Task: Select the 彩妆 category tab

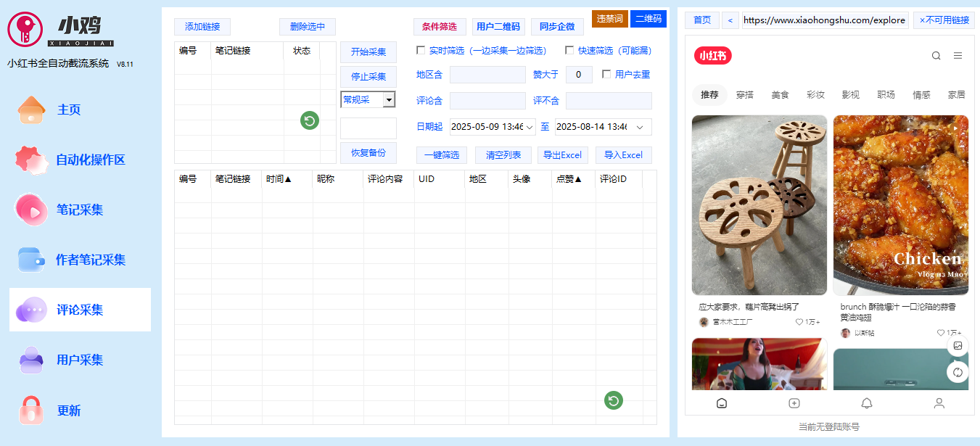Action: click(815, 95)
